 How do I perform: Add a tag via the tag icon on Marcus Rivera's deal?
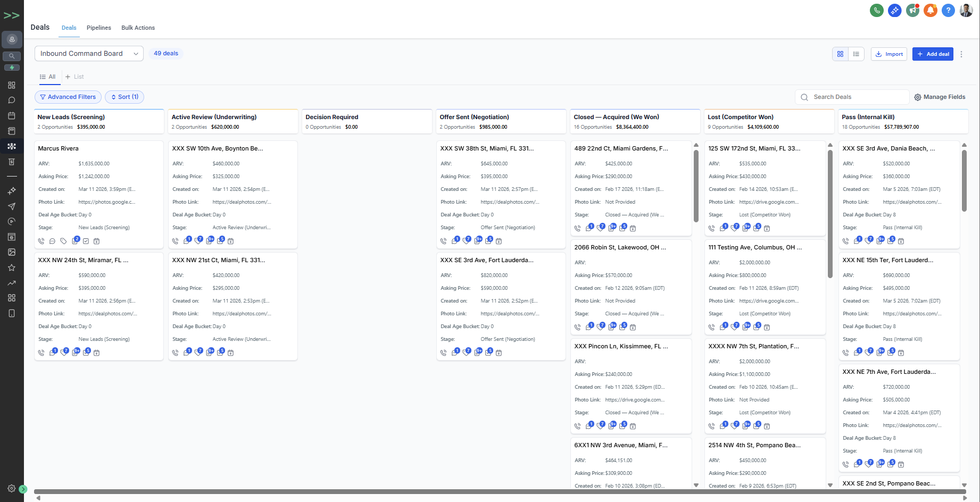[64, 240]
